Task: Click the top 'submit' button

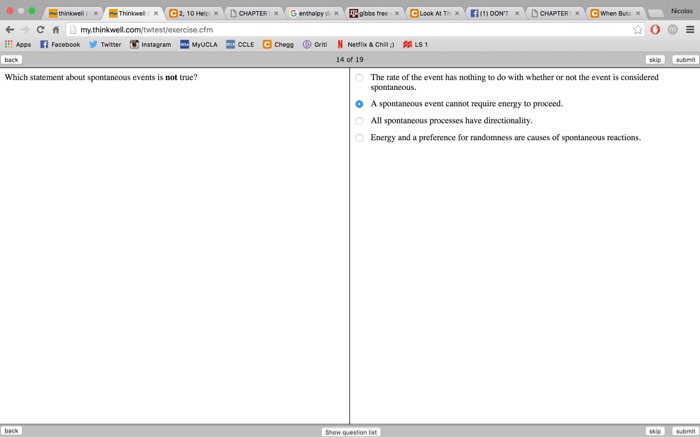Action: 685,60
